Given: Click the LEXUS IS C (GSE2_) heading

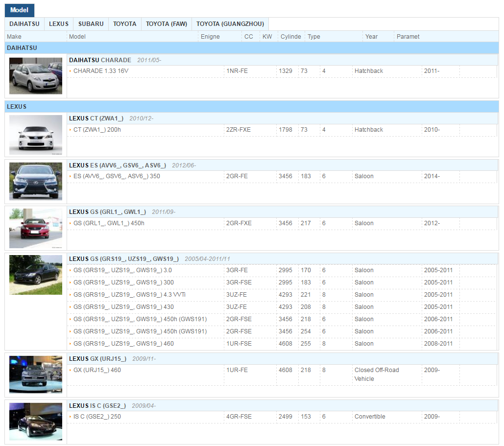Looking at the screenshot, I should pyautogui.click(x=97, y=406).
